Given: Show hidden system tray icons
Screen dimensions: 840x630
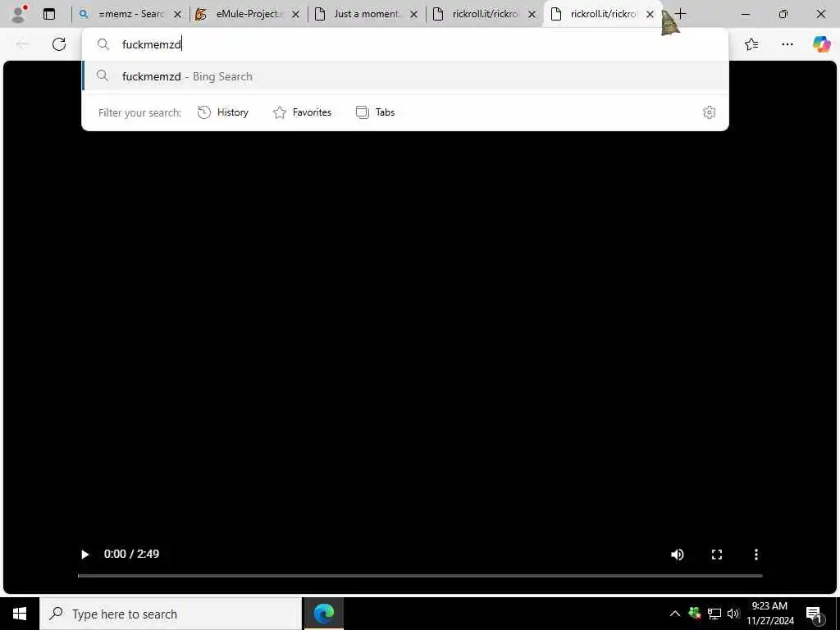Looking at the screenshot, I should point(675,614).
